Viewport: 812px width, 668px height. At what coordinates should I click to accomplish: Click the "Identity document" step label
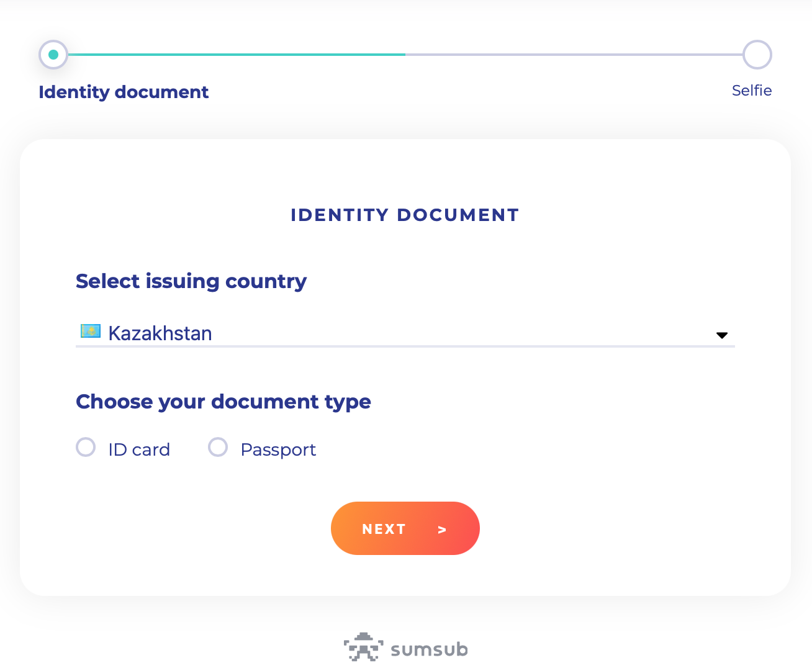(124, 92)
